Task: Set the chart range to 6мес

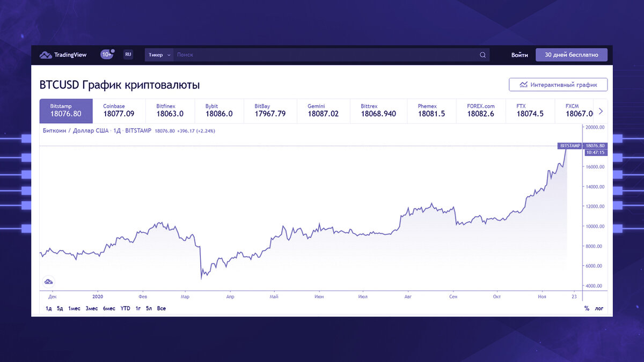Action: coord(109,308)
